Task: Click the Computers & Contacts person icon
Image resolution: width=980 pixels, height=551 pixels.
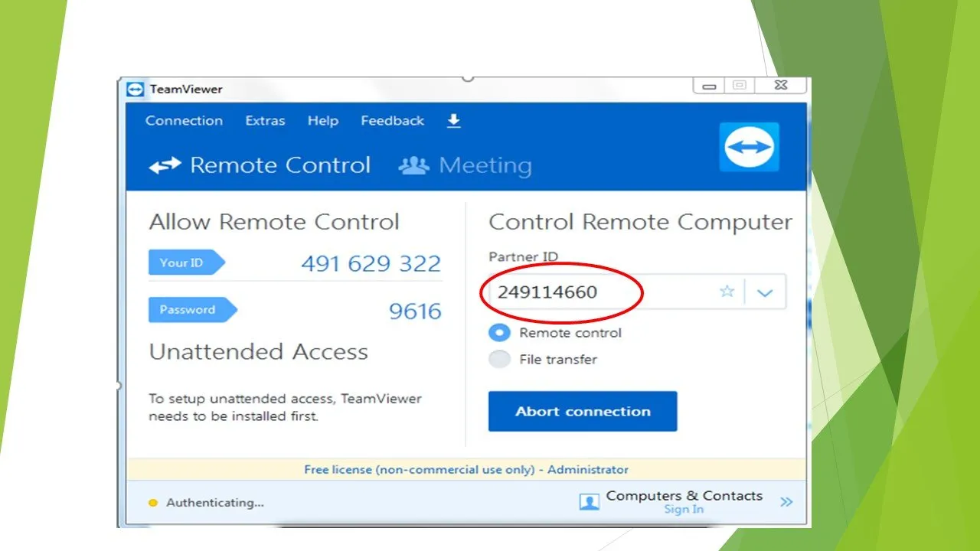Action: pos(590,502)
